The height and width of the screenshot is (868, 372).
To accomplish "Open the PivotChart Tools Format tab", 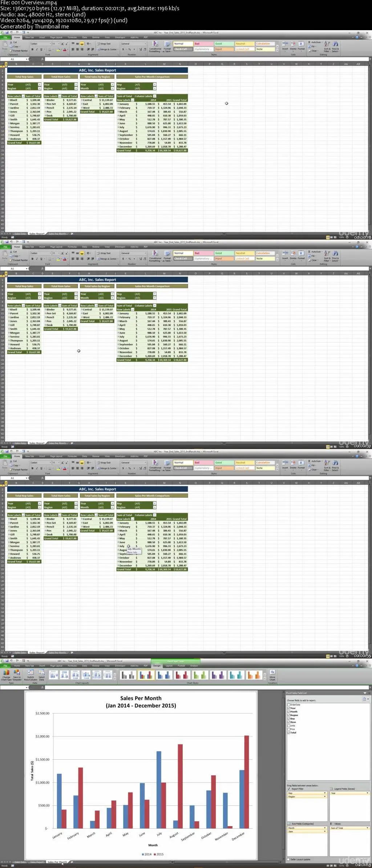I will point(181,666).
